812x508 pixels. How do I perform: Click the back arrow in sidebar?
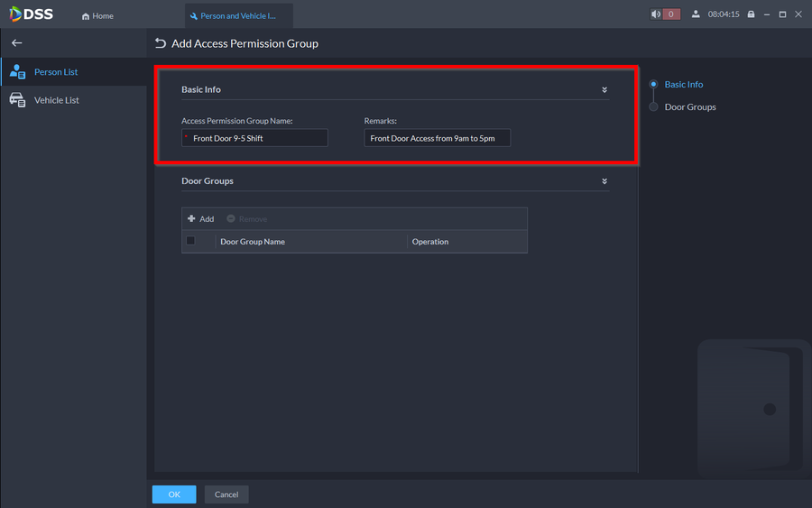[16, 42]
